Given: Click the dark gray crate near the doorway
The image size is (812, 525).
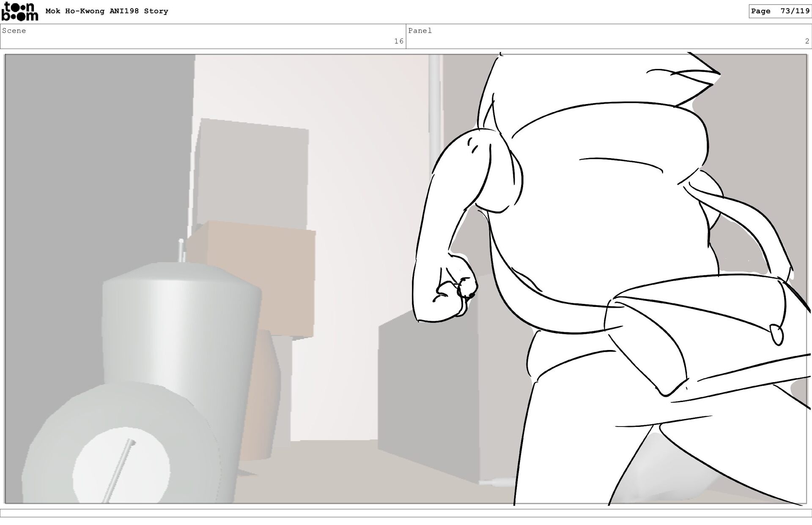Looking at the screenshot, I should (427, 393).
